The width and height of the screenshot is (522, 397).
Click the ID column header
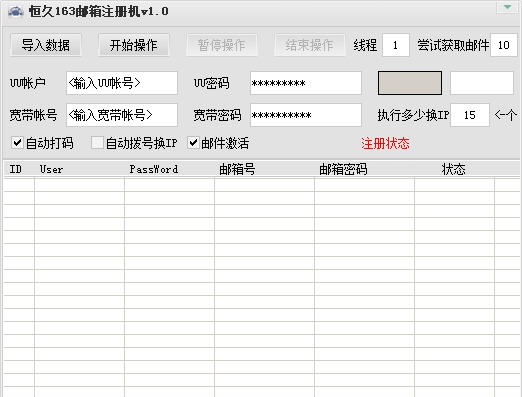(x=15, y=169)
